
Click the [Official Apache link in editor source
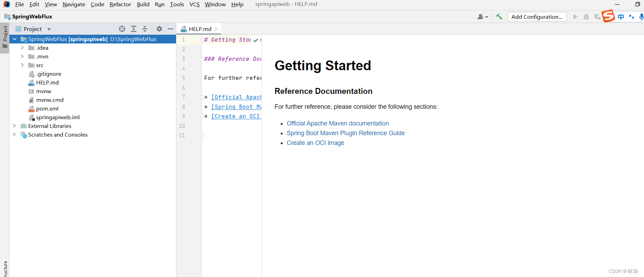(x=236, y=97)
